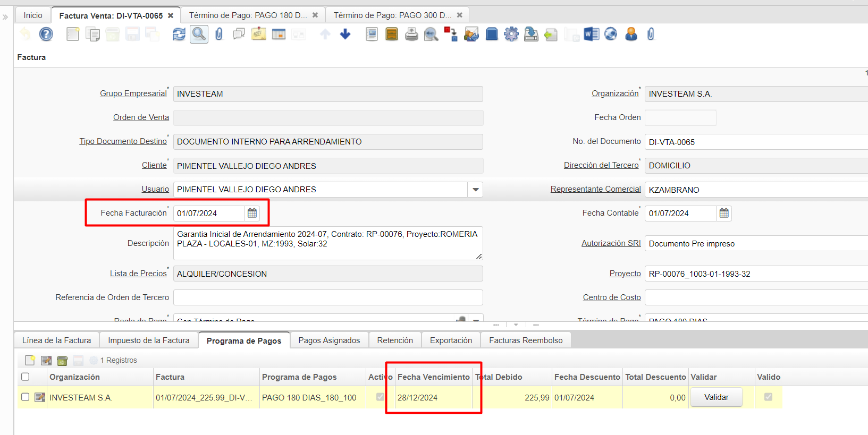Viewport: 868px width, 435px height.
Task: Follow the Cliente field link
Action: coord(154,165)
